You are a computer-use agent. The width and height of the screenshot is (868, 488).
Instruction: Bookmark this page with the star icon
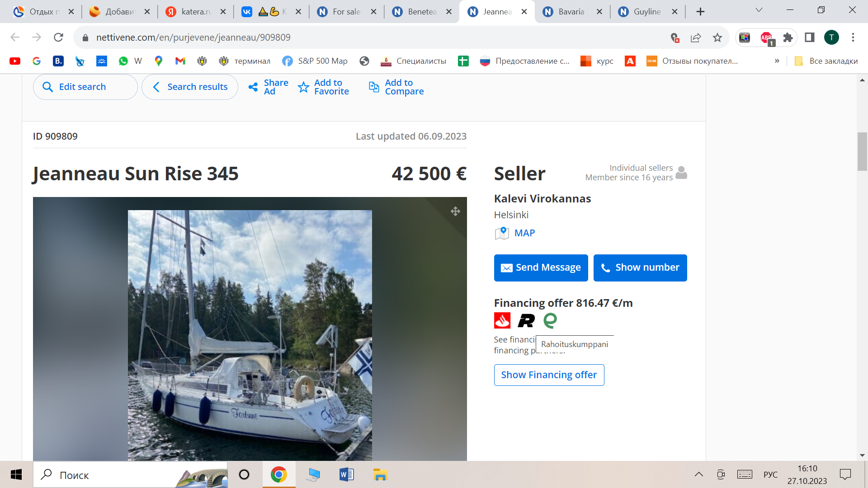717,38
